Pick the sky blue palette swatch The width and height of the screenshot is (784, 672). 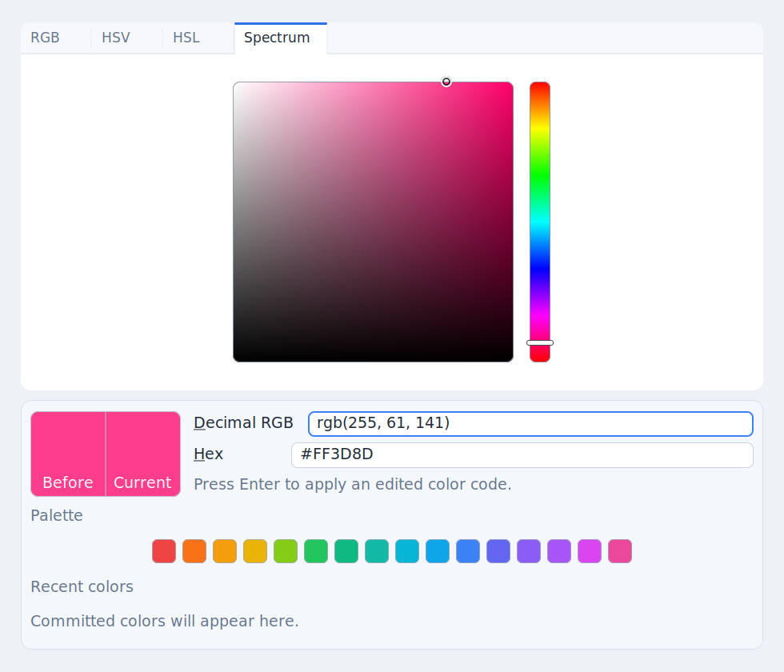click(438, 551)
